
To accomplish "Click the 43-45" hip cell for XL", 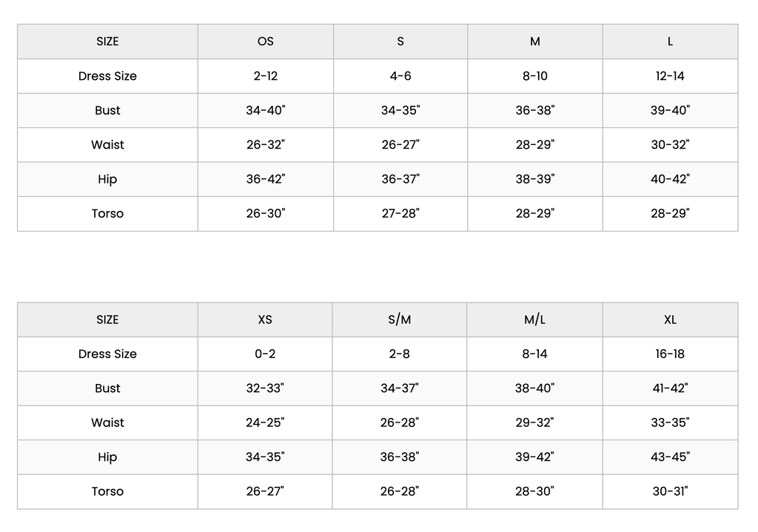I will pos(670,457).
